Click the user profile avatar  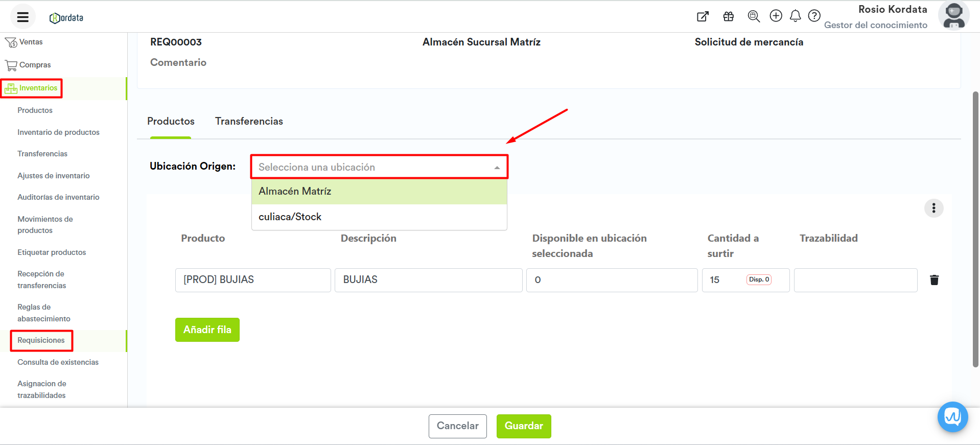tap(953, 16)
